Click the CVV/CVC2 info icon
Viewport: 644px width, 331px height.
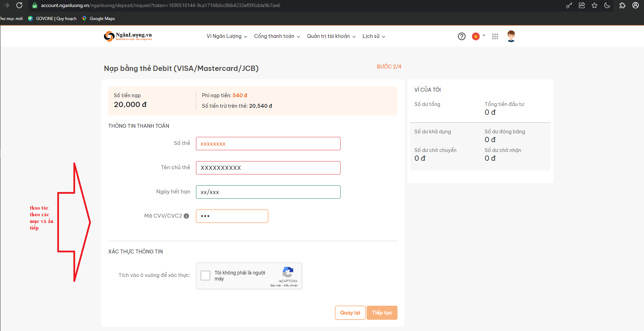pos(186,216)
